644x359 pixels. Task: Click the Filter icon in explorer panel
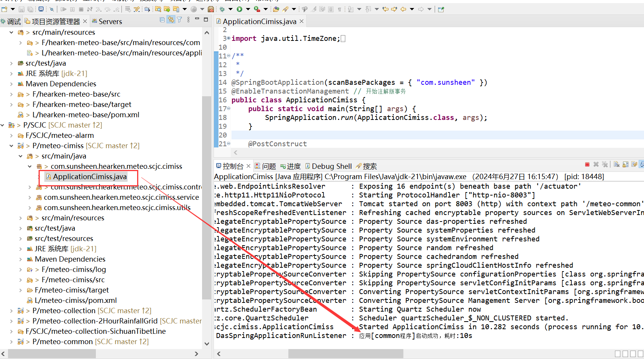click(179, 19)
